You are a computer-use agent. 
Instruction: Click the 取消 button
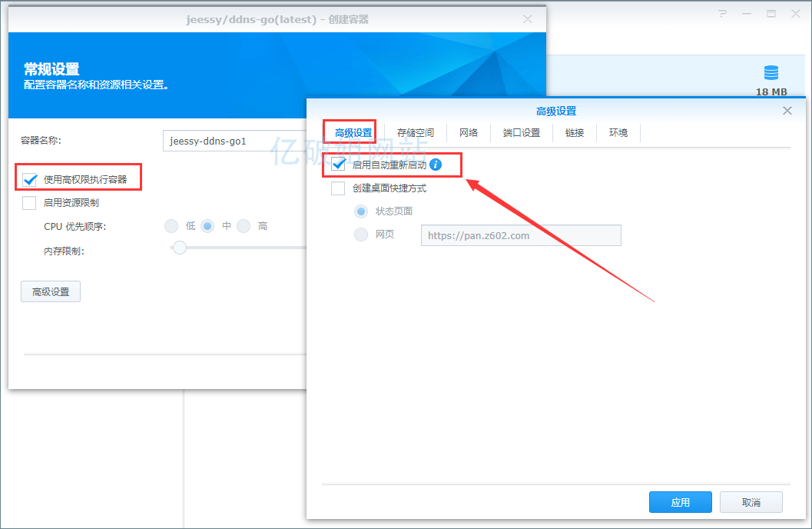[751, 502]
